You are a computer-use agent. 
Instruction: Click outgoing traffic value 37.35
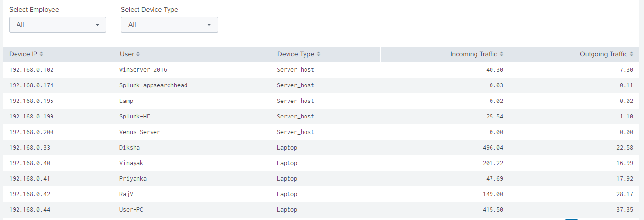click(x=625, y=210)
